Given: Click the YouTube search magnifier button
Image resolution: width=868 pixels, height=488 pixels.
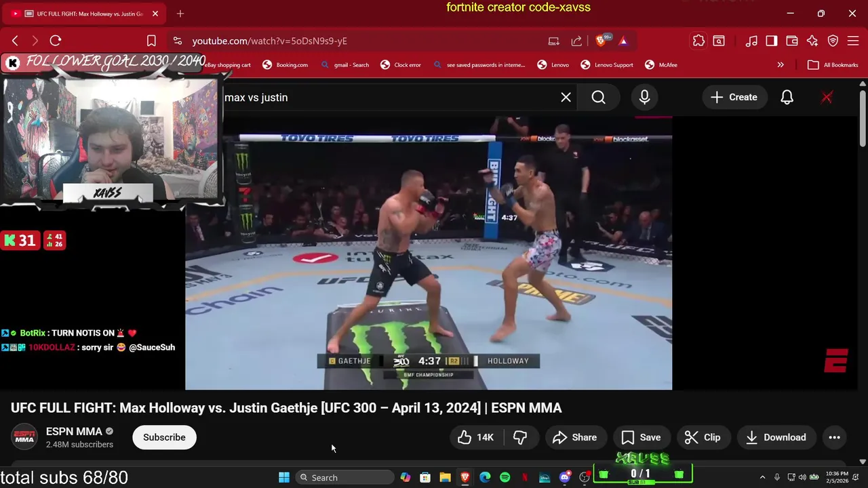Looking at the screenshot, I should [x=598, y=98].
